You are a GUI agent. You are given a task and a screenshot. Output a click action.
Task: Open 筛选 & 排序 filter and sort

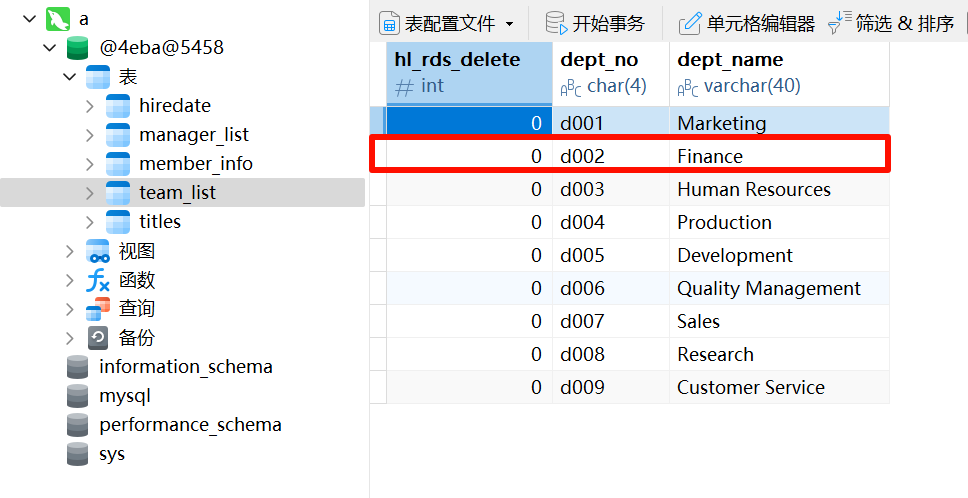(x=891, y=23)
